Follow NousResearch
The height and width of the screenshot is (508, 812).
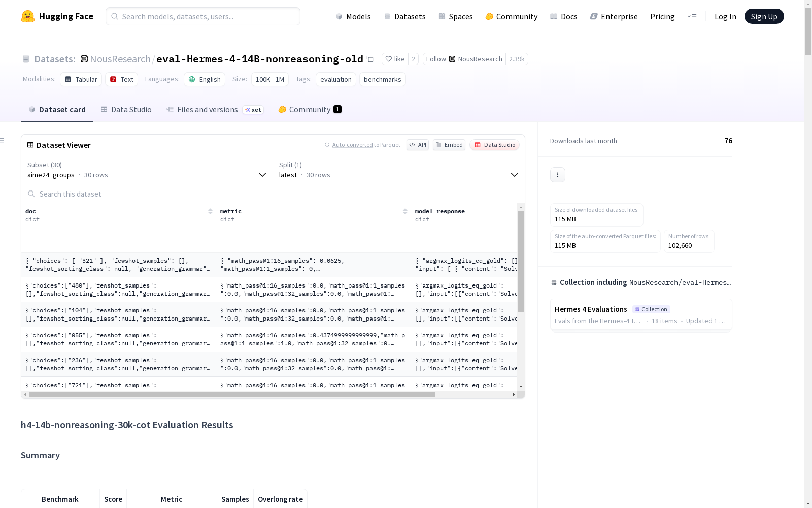(464, 59)
